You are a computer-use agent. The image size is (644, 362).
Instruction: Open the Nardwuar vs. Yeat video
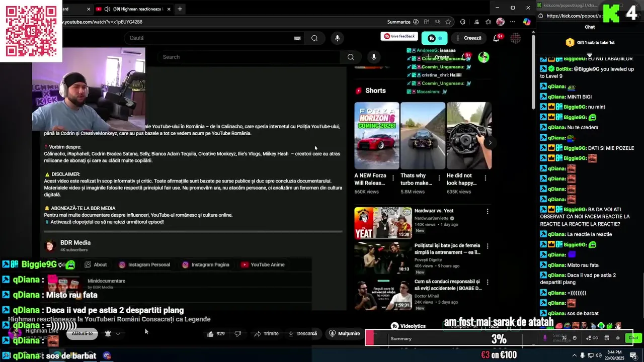(x=383, y=223)
